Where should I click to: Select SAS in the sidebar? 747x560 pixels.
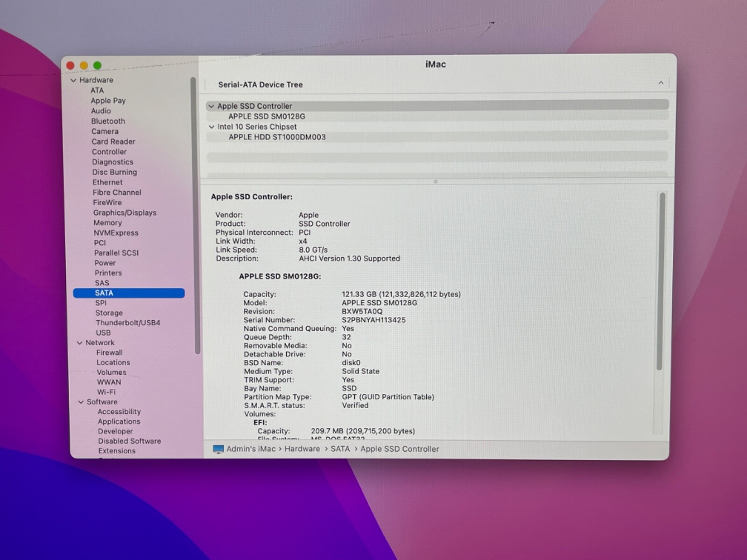tap(102, 283)
